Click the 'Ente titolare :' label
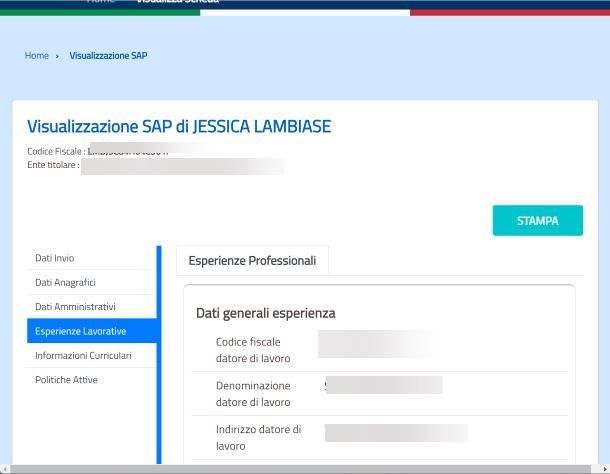Screen dimensions: 610x474 tap(53, 165)
